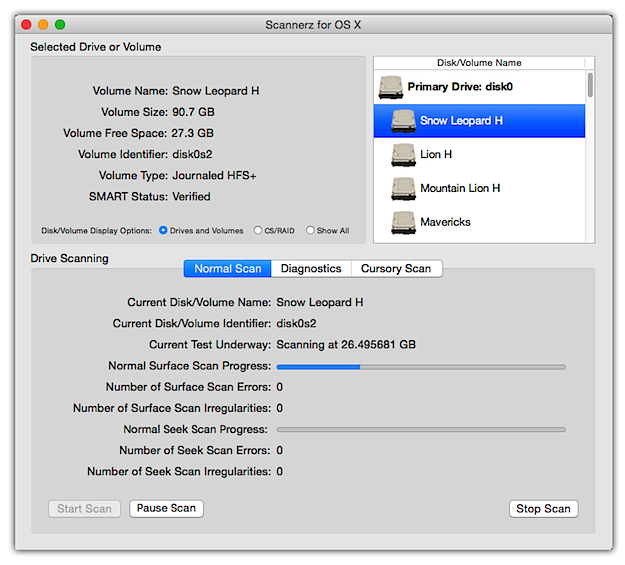Image resolution: width=625 pixels, height=565 pixels.
Task: Select the Drives and Volumes radio option
Action: point(163,231)
